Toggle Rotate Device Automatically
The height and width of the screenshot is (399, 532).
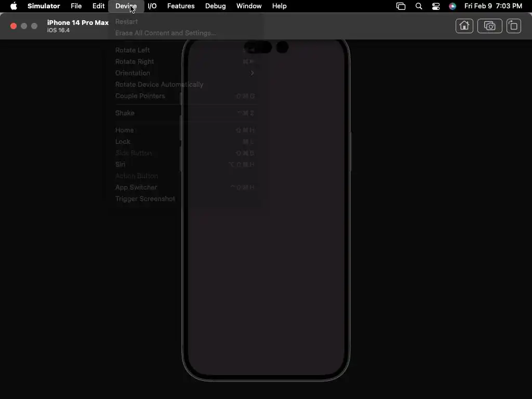pyautogui.click(x=185, y=85)
